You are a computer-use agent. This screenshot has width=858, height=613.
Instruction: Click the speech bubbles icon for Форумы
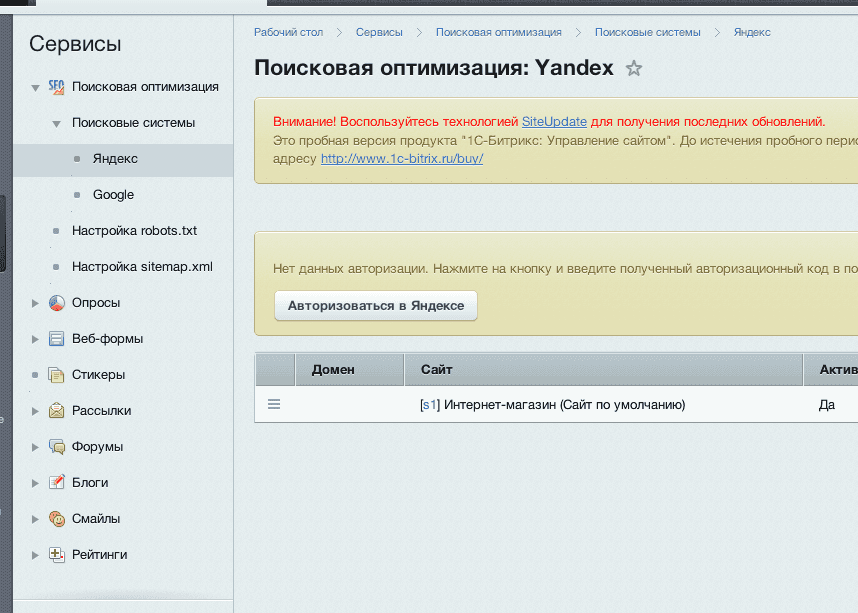tap(56, 447)
